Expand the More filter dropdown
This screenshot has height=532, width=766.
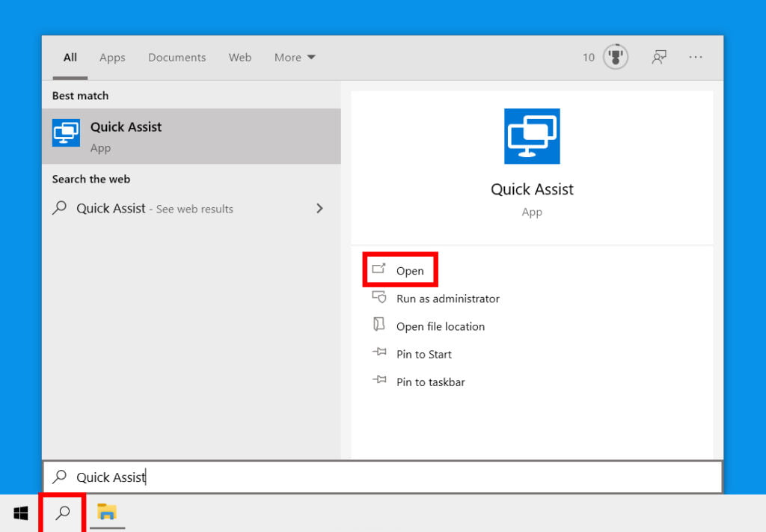click(295, 57)
